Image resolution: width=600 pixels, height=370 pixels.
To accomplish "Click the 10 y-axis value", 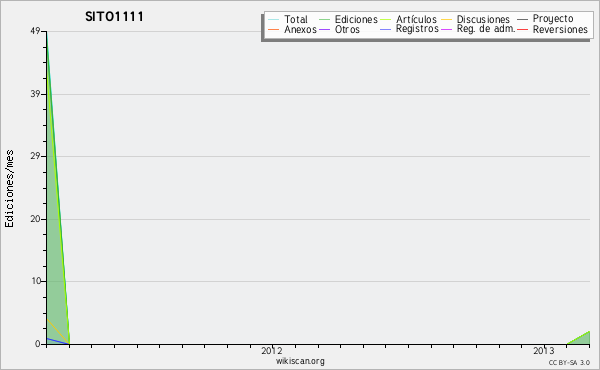I will pos(36,281).
